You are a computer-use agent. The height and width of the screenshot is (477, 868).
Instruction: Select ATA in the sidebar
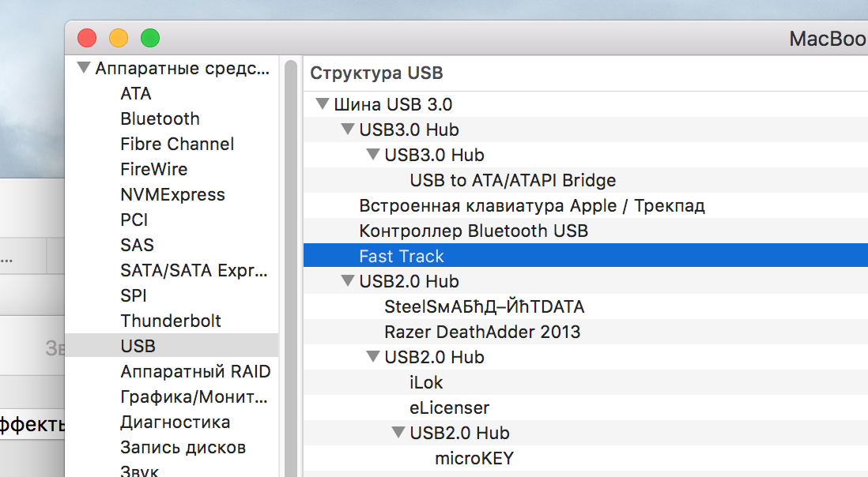[x=136, y=93]
